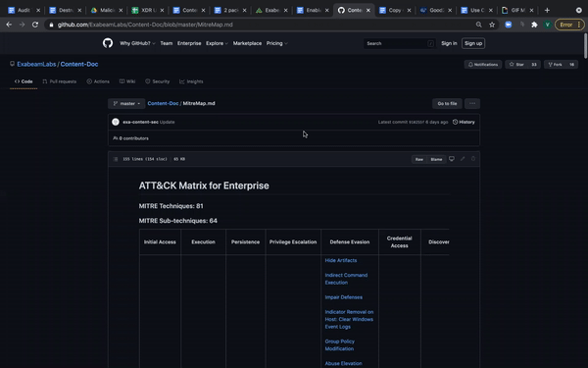588x368 pixels.
Task: Open the Enterprise nav item
Action: coord(189,43)
